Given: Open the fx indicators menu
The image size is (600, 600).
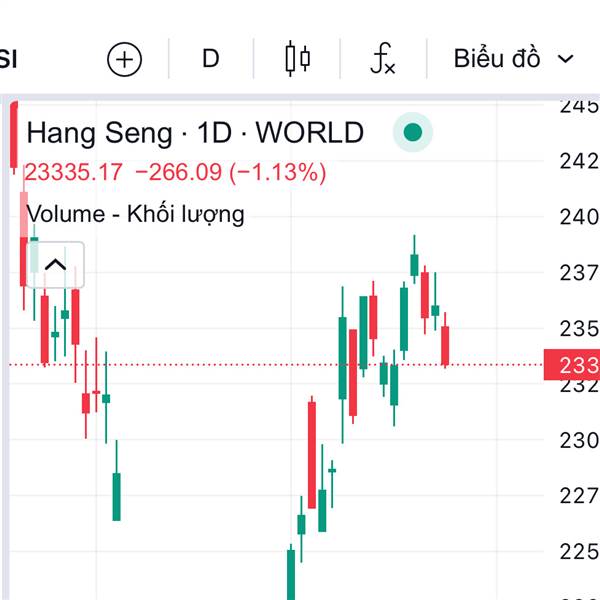Looking at the screenshot, I should tap(383, 59).
